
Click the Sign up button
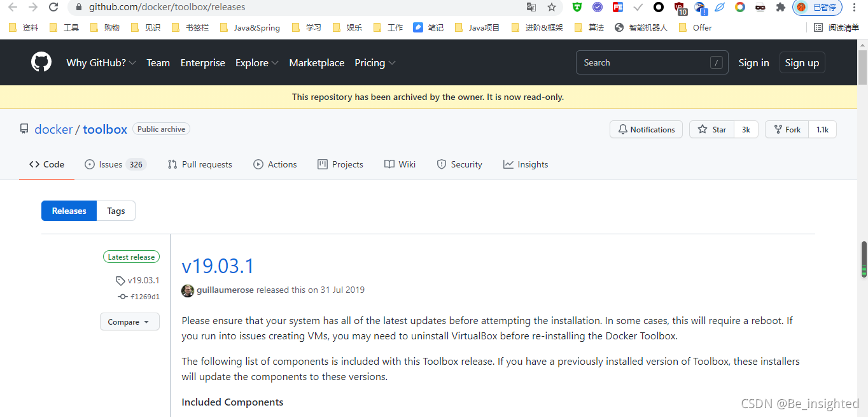[802, 62]
